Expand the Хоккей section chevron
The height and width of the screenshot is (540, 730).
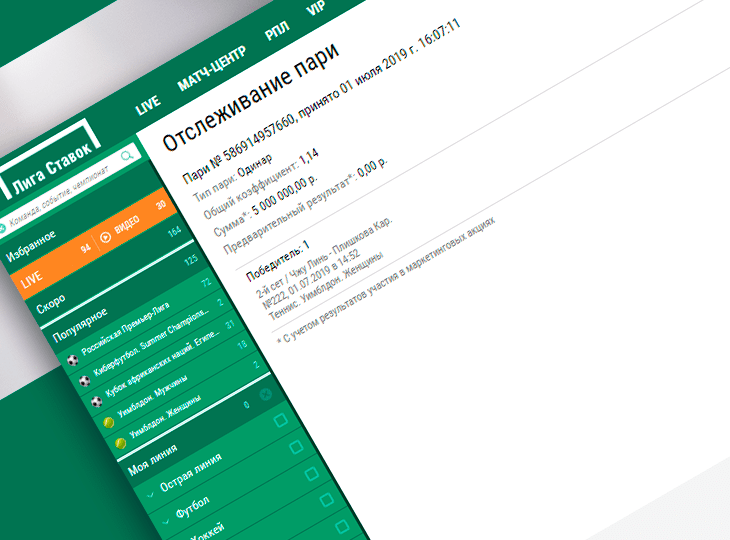[179, 538]
